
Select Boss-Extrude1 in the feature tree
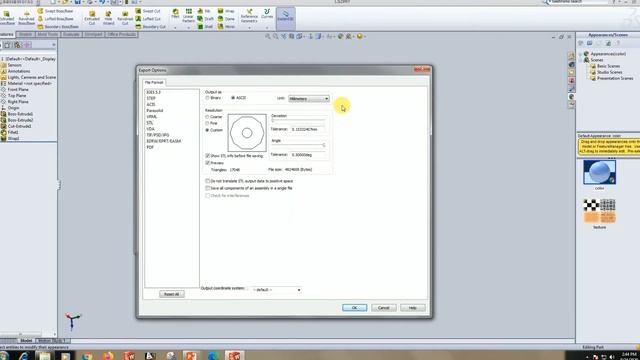point(17,114)
